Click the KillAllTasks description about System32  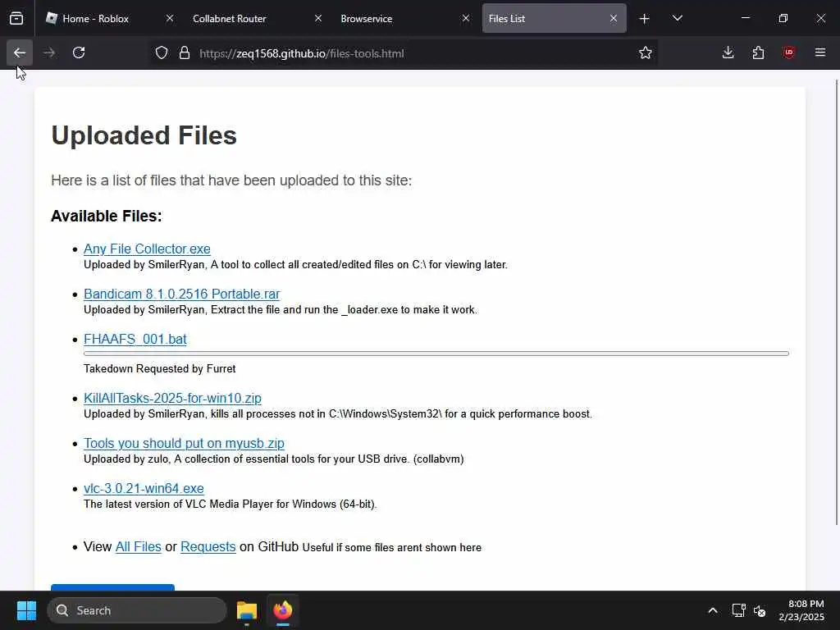coord(337,413)
